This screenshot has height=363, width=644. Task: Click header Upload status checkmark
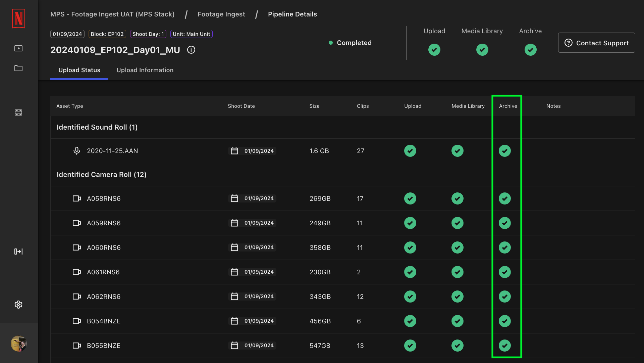[434, 50]
